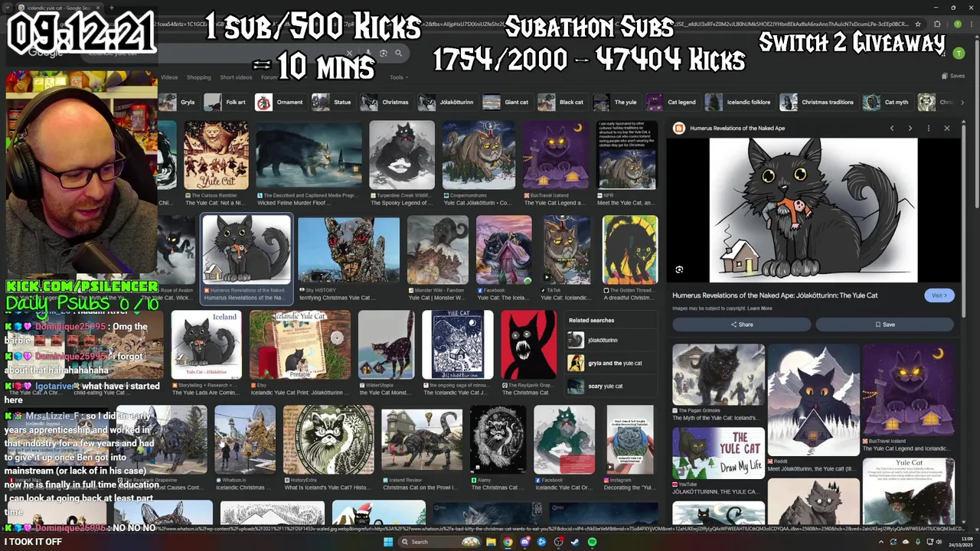This screenshot has height=551, width=980.
Task: Filter results by Ornament chip
Action: [280, 102]
